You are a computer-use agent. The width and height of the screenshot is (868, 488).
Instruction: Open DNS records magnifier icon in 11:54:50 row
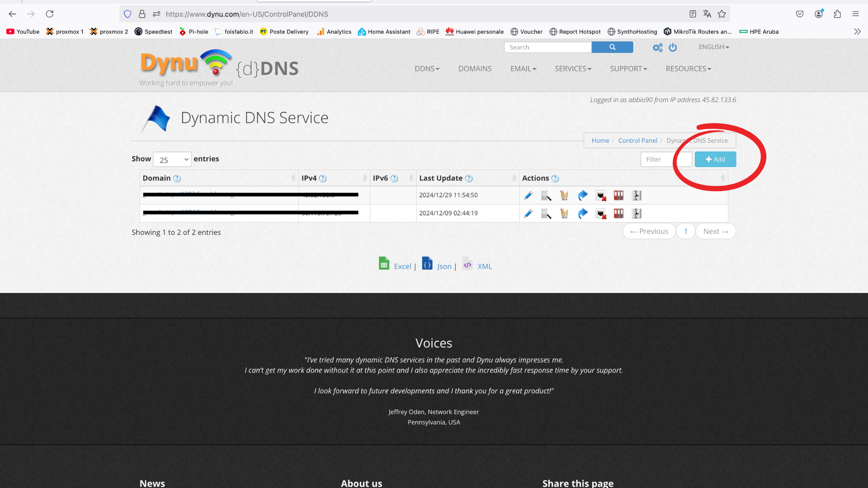[x=546, y=195]
